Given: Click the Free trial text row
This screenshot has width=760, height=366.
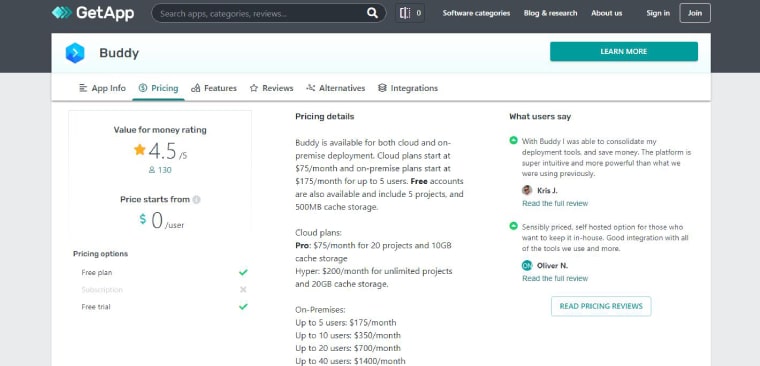Looking at the screenshot, I should pos(96,306).
